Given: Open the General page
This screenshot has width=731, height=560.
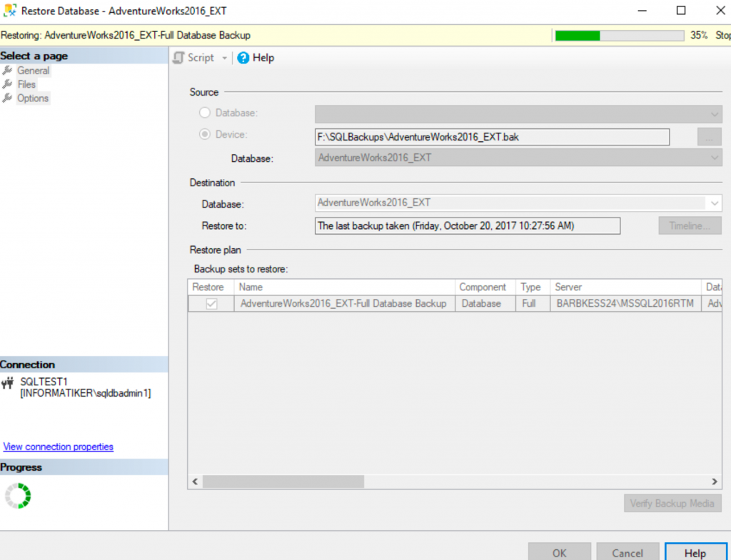Looking at the screenshot, I should (x=33, y=71).
